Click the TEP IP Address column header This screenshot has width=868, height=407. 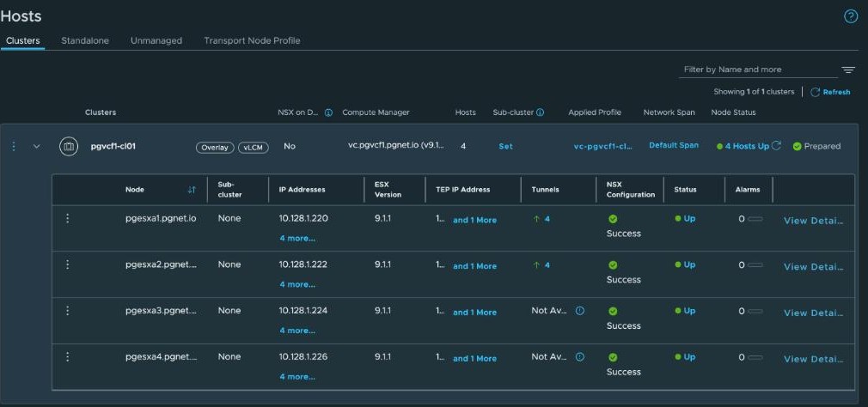[x=462, y=190]
